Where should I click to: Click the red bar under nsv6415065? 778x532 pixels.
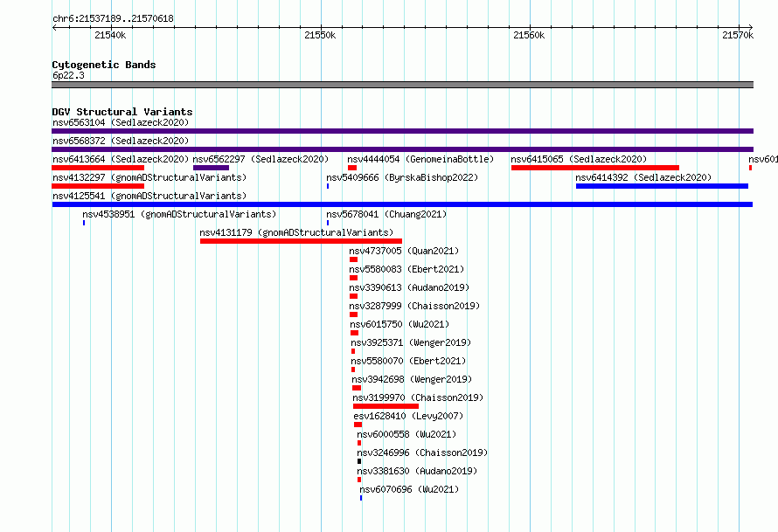(x=595, y=168)
